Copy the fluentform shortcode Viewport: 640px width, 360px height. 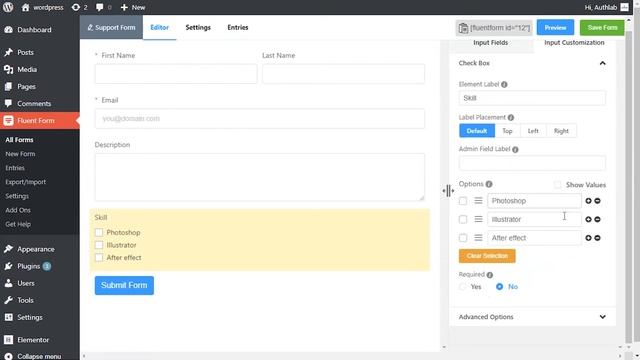pos(494,28)
